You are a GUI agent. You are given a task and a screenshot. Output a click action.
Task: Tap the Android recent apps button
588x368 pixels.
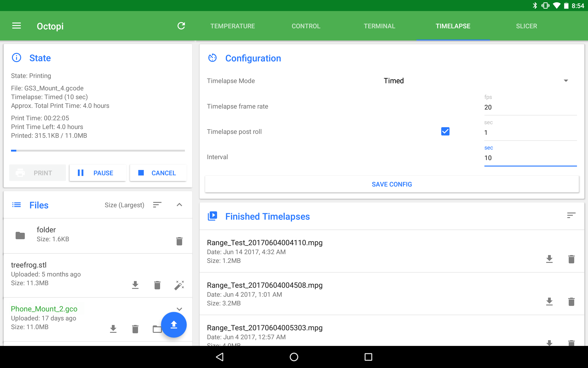coord(368,357)
